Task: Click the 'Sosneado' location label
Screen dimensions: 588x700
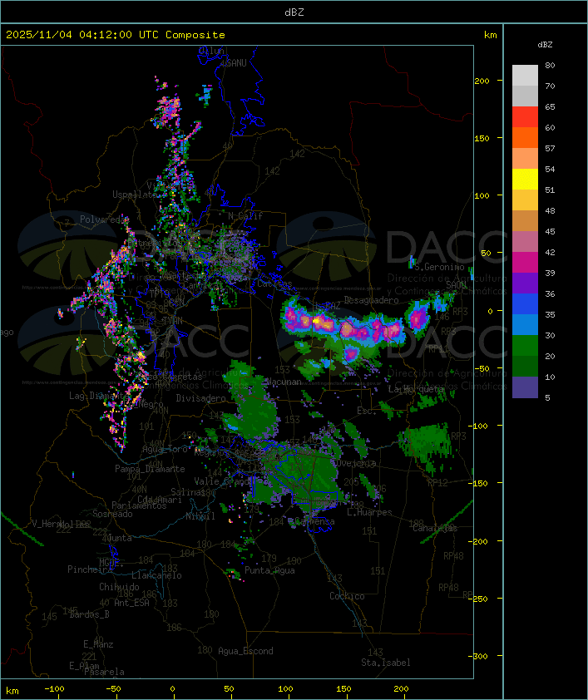Action: [112, 514]
